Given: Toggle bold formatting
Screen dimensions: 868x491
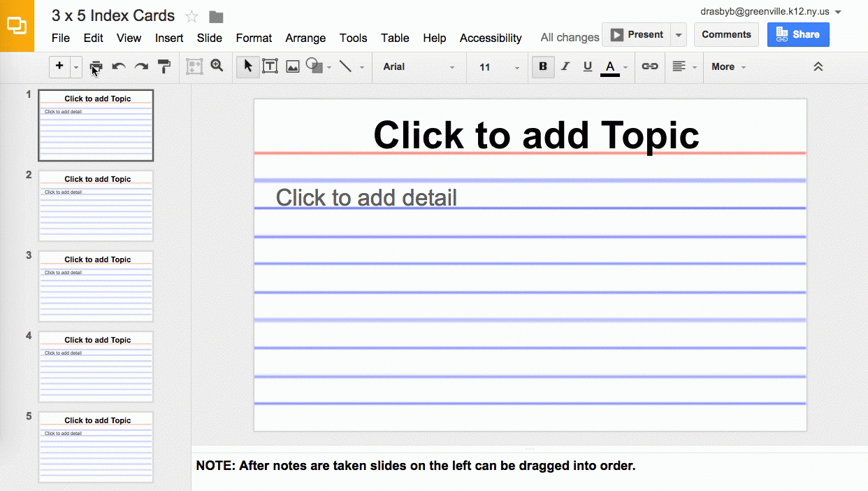Looking at the screenshot, I should (x=543, y=66).
